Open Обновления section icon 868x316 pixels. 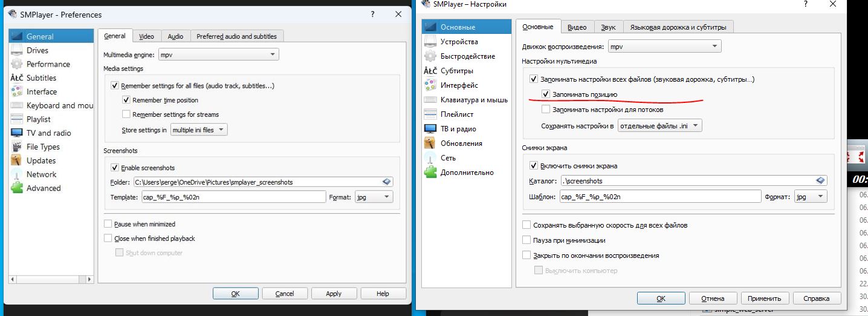(430, 143)
